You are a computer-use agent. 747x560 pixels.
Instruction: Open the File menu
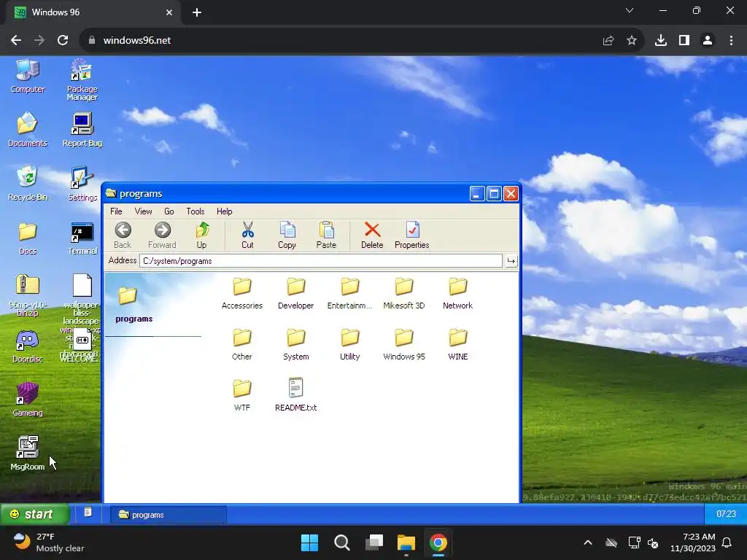116,211
